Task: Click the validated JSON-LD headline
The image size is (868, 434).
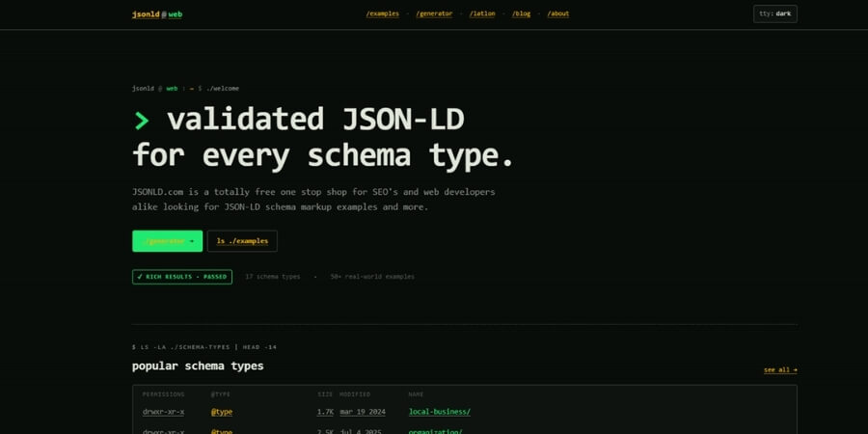Action: [323, 138]
